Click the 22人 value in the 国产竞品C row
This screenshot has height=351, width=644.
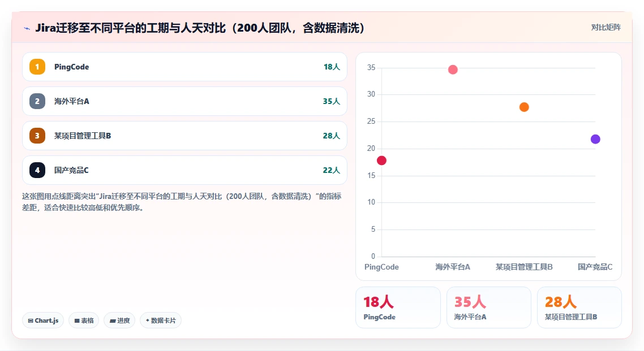(x=332, y=170)
